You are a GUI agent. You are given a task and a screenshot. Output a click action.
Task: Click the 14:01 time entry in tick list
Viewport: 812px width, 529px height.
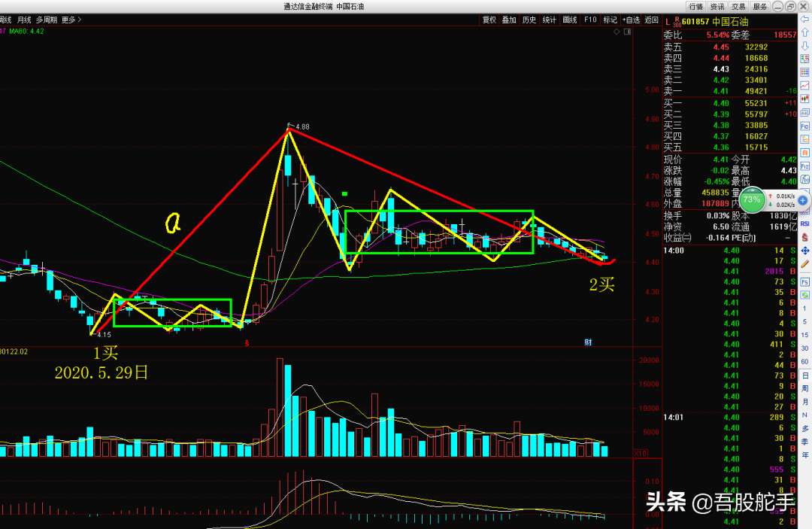click(673, 417)
